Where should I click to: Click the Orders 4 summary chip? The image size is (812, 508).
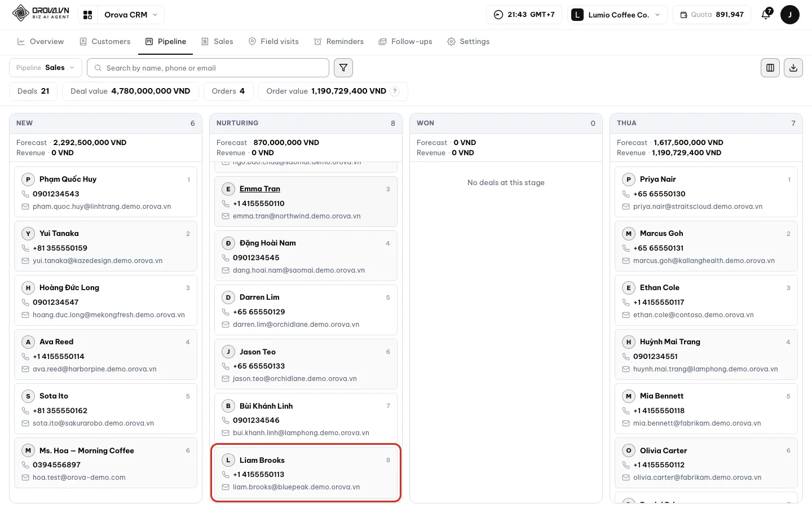pyautogui.click(x=228, y=91)
